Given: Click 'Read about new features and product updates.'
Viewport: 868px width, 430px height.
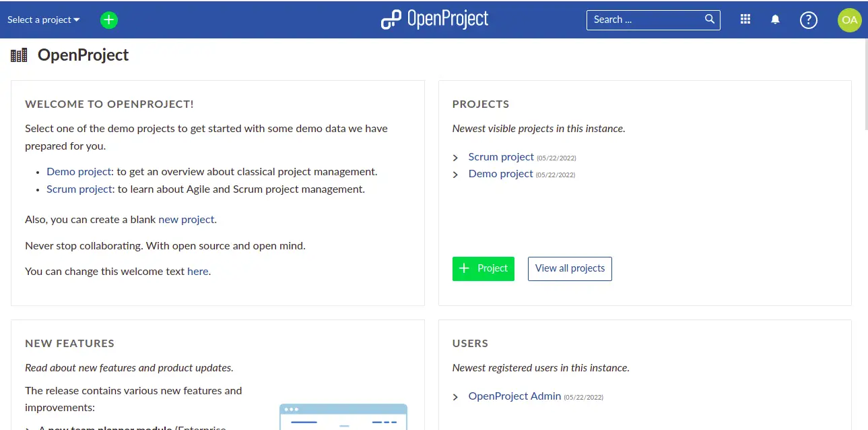Looking at the screenshot, I should 129,368.
